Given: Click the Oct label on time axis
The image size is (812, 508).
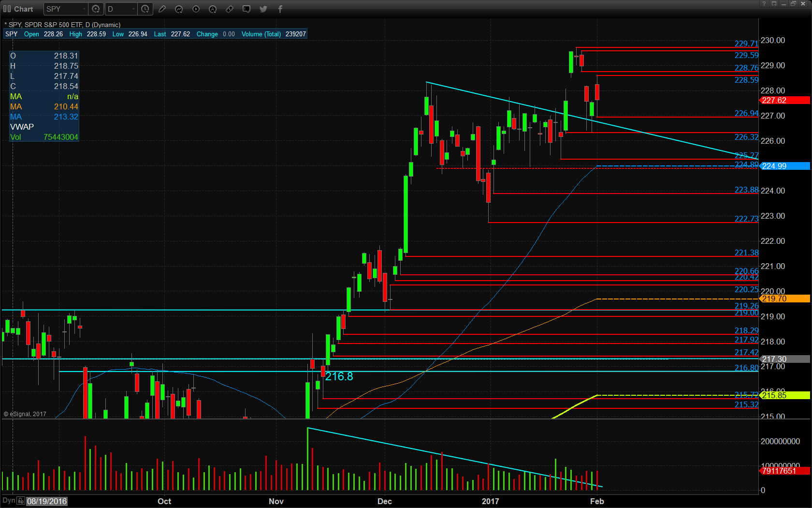Looking at the screenshot, I should 164,501.
